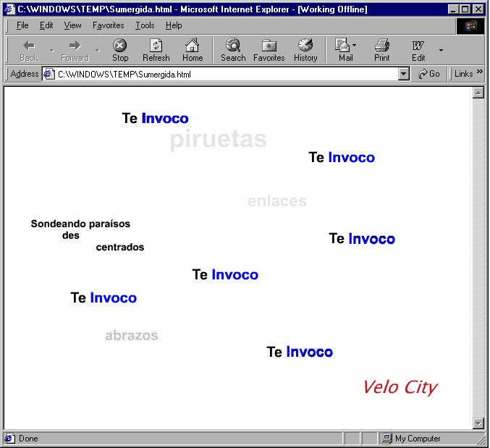Expand the address bar dropdown arrow
Screen dimensions: 490x448
pos(404,74)
